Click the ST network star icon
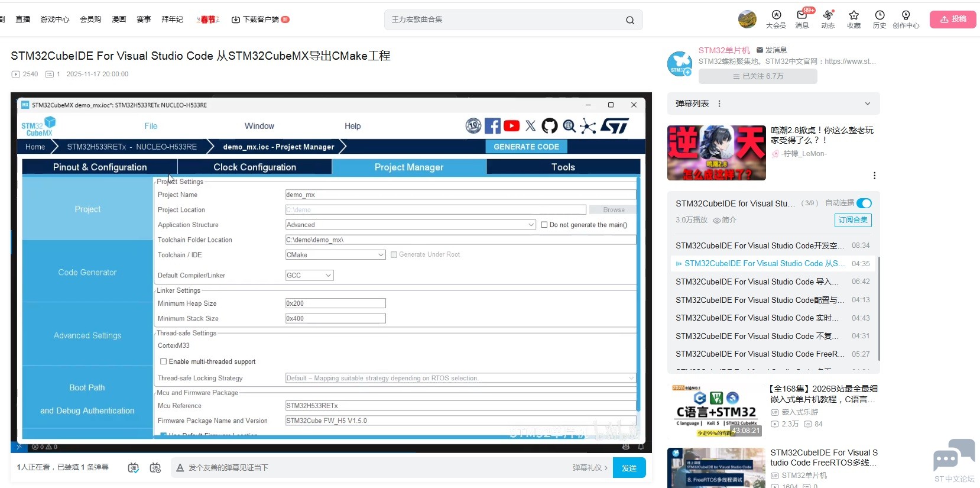The width and height of the screenshot is (980, 488). click(x=588, y=125)
